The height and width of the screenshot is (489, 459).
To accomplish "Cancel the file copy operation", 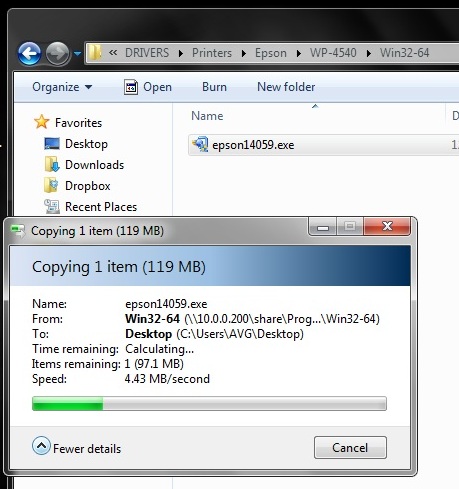I will click(350, 448).
